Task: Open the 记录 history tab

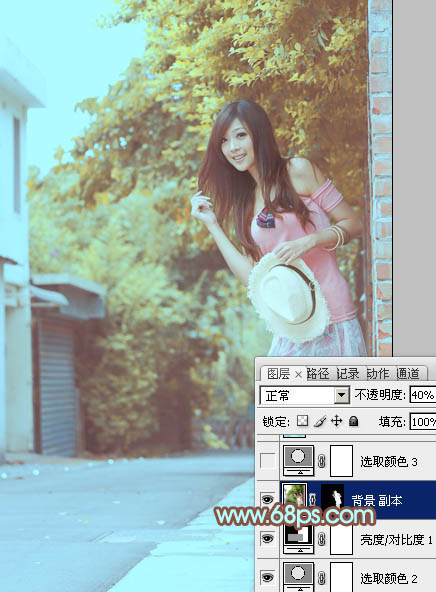Action: 348,374
